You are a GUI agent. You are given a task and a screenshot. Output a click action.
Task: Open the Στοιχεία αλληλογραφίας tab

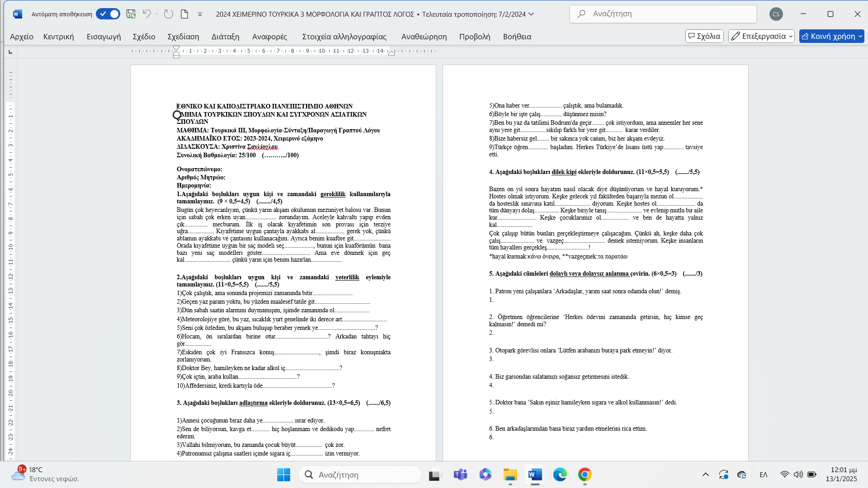[x=344, y=37]
